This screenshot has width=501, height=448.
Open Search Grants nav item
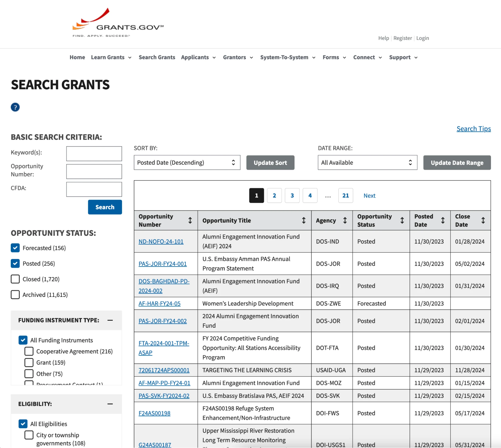tap(157, 57)
